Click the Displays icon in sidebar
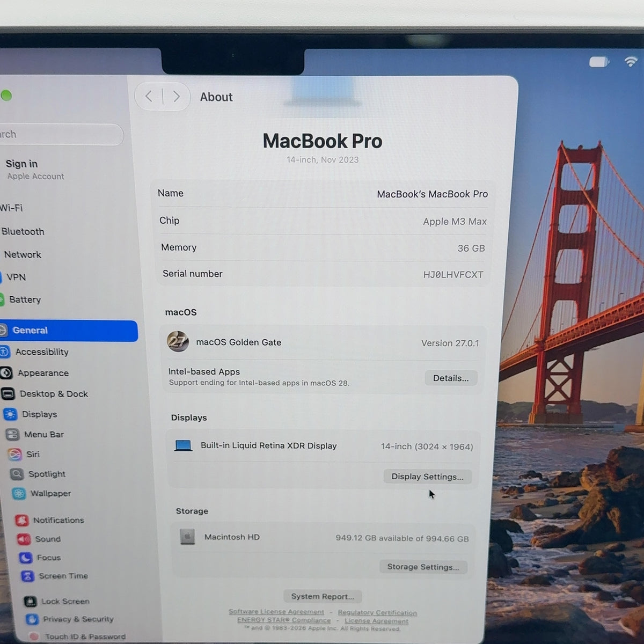Viewport: 644px width, 644px height. [x=10, y=414]
